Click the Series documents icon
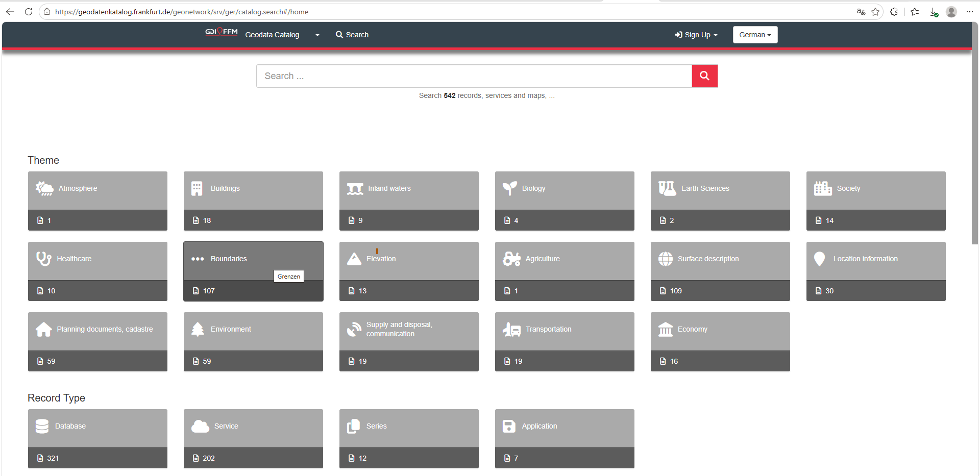Viewport: 980px width, 476px height. click(x=353, y=426)
